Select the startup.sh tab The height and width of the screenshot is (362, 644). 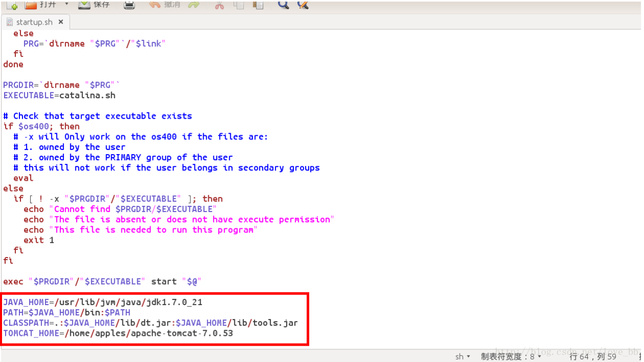click(35, 22)
